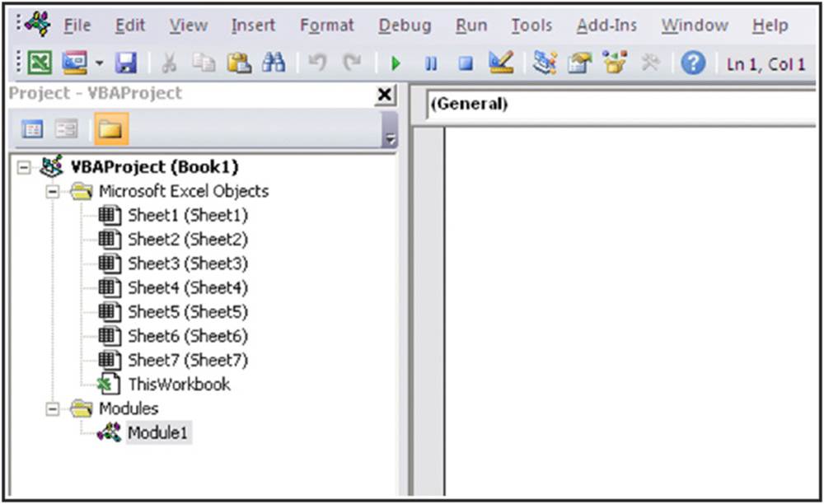Viewport: 824px width, 504px height.
Task: Click the Toolbox wrench icon
Action: 650,63
